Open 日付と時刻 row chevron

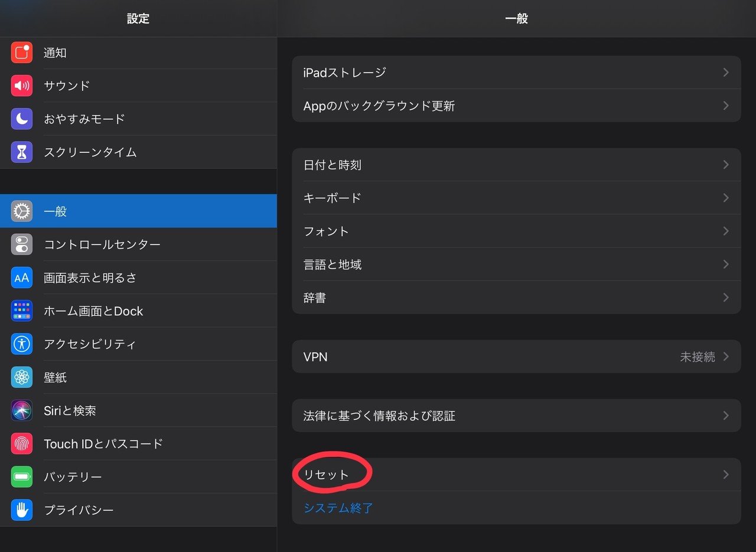(726, 165)
